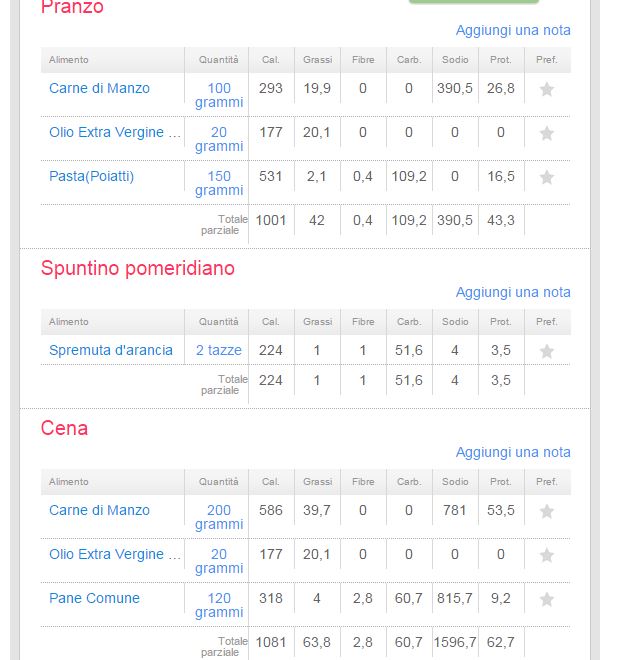Open Pane Comune food details
Image resolution: width=621 pixels, height=660 pixels.
[94, 598]
